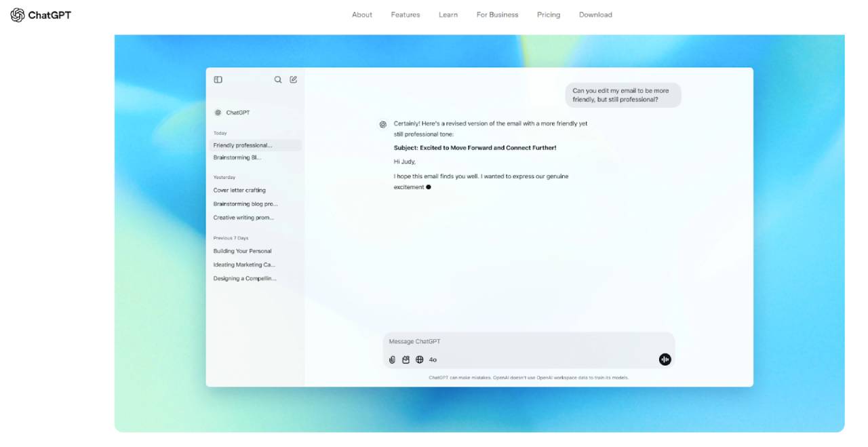Click the ChatGPT logo icon in the sidebar
This screenshot has height=447, width=868.
(x=218, y=112)
